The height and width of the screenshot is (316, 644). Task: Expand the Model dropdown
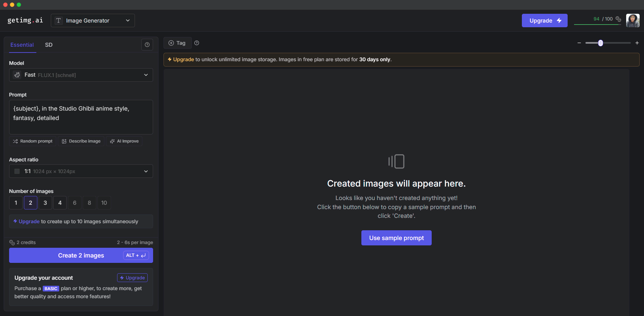[x=81, y=75]
